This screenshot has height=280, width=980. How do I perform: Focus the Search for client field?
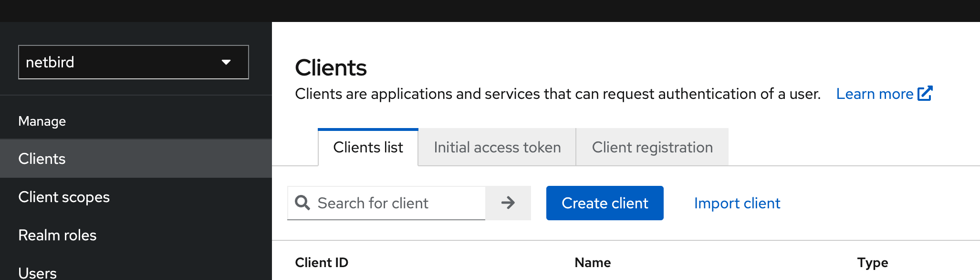pyautogui.click(x=396, y=203)
